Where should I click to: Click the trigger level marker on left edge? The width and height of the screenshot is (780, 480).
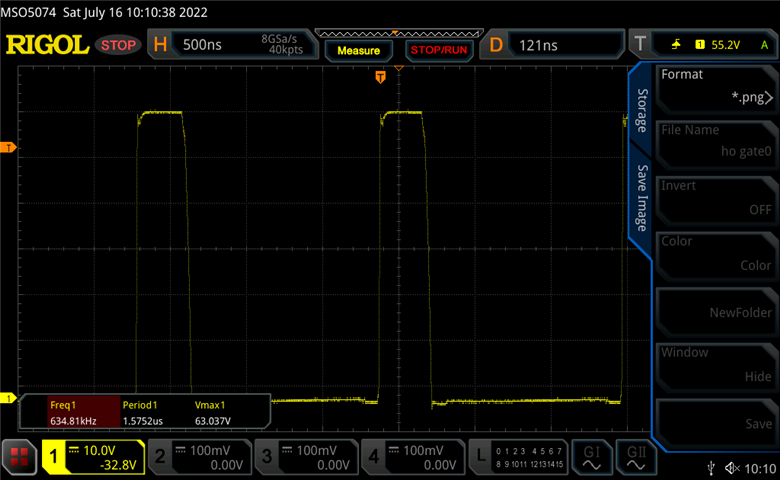pyautogui.click(x=8, y=147)
